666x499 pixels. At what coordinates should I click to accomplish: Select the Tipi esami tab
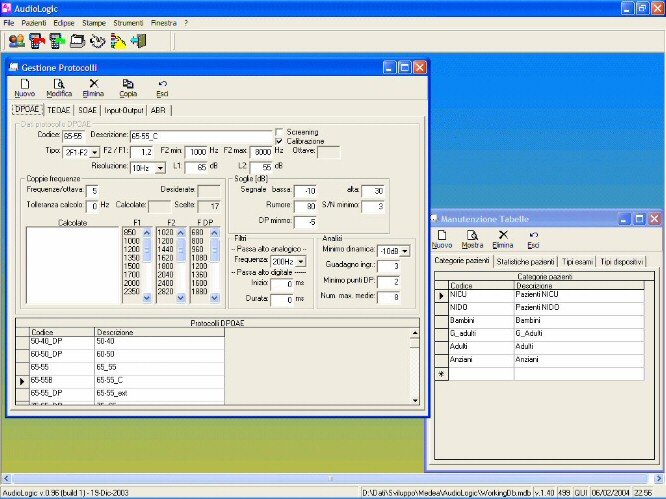pyautogui.click(x=577, y=262)
